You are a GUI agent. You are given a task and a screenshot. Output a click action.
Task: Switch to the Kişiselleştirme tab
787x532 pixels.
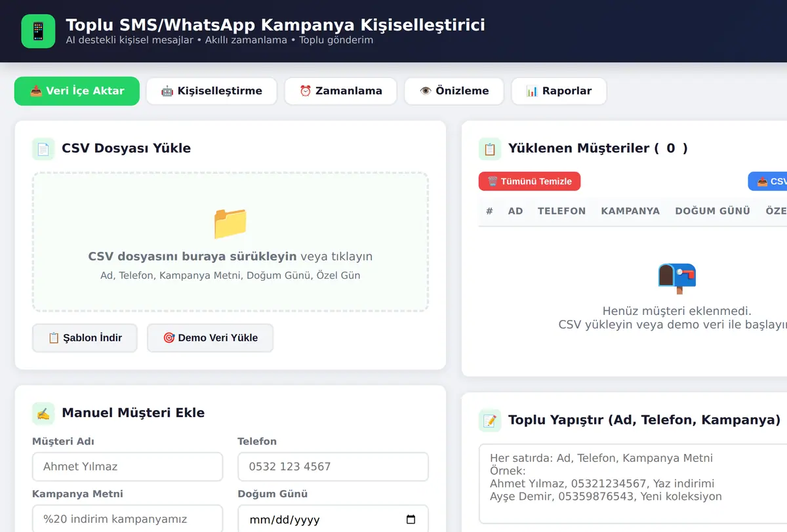coord(211,91)
